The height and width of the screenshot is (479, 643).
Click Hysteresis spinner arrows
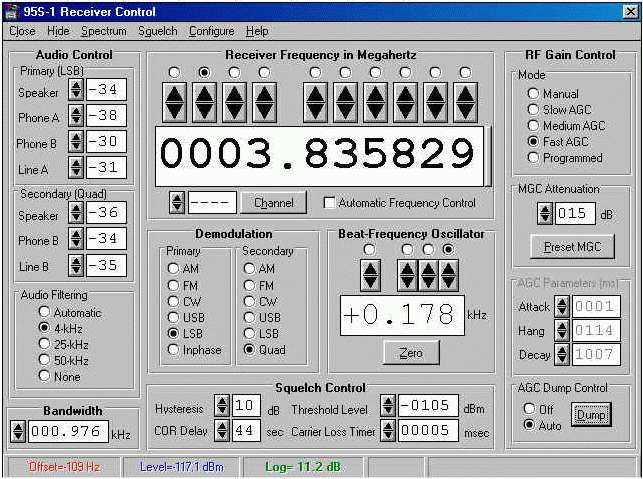coord(222,406)
